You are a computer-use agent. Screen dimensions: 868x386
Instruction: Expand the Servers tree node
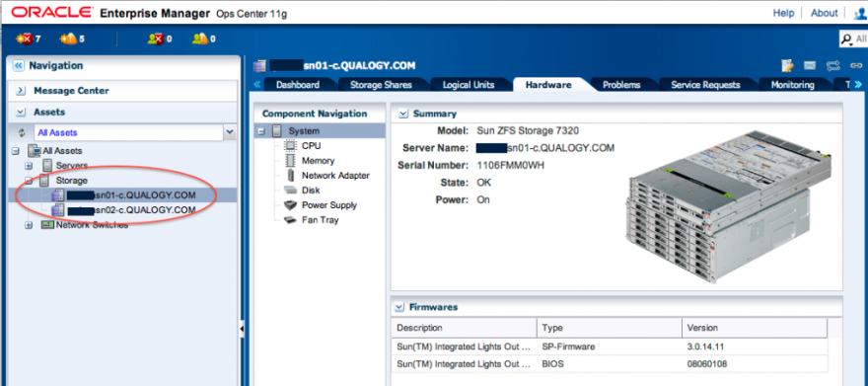29,166
